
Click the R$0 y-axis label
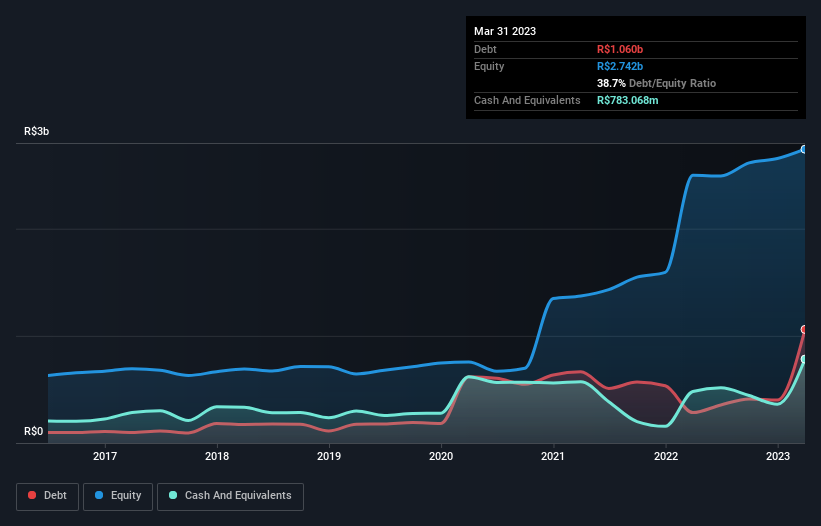pyautogui.click(x=34, y=432)
